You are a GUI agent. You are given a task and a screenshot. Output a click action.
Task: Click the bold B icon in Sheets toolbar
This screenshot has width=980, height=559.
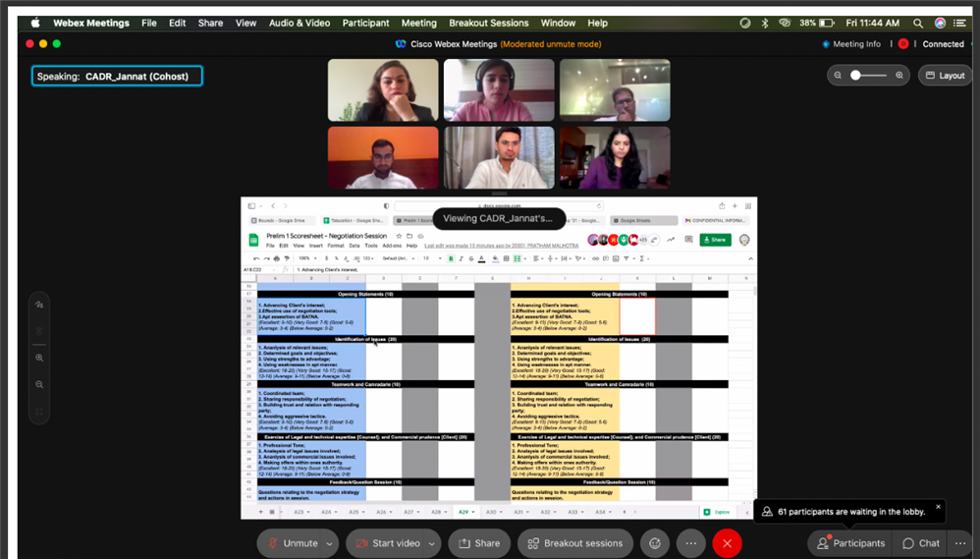(x=451, y=258)
